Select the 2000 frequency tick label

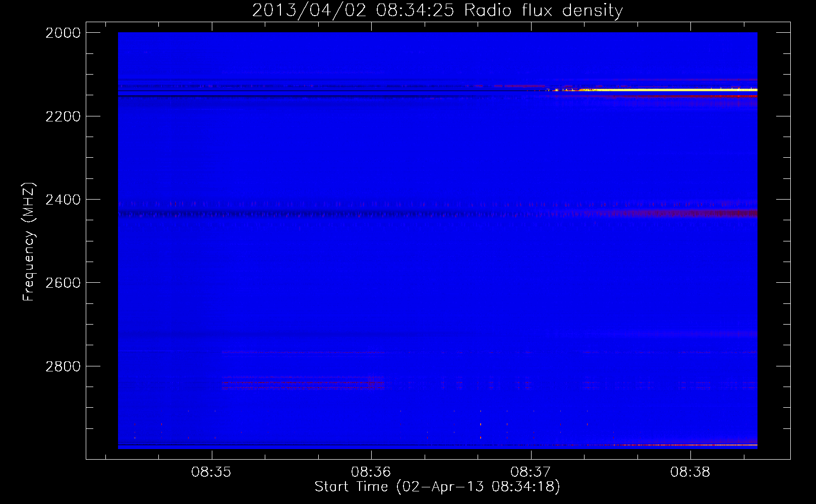(x=63, y=33)
